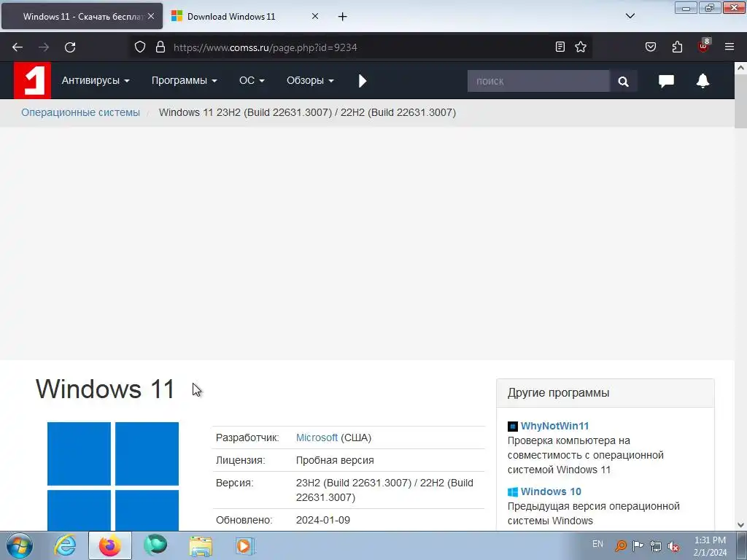The height and width of the screenshot is (560, 747).
Task: Open the tracking protection shield icon
Action: pos(139,47)
